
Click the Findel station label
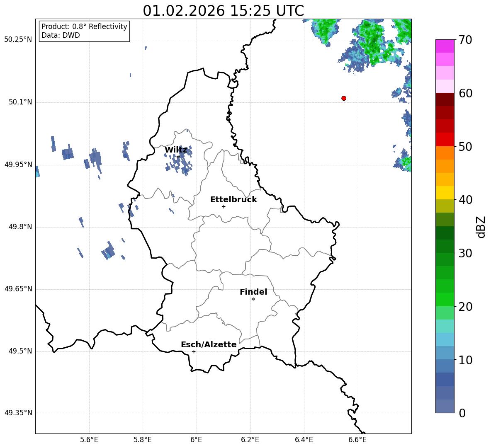pyautogui.click(x=253, y=292)
